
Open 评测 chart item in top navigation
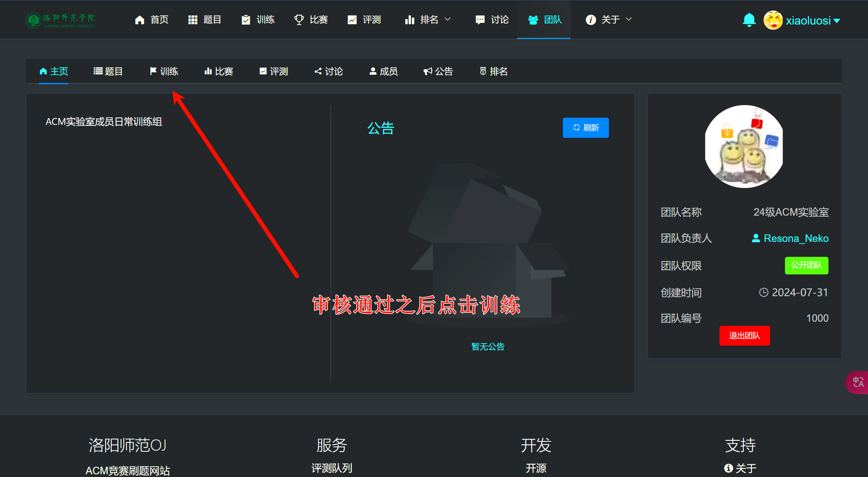[364, 20]
